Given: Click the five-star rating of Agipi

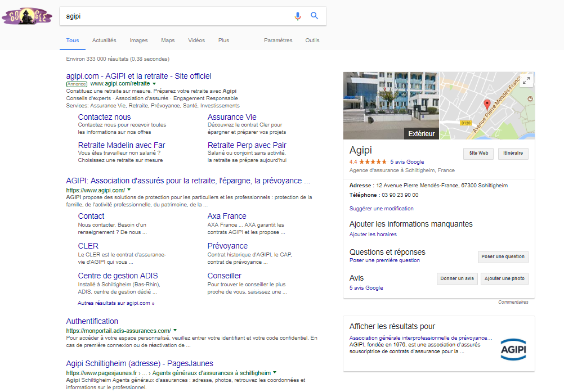Looking at the screenshot, I should pos(373,161).
